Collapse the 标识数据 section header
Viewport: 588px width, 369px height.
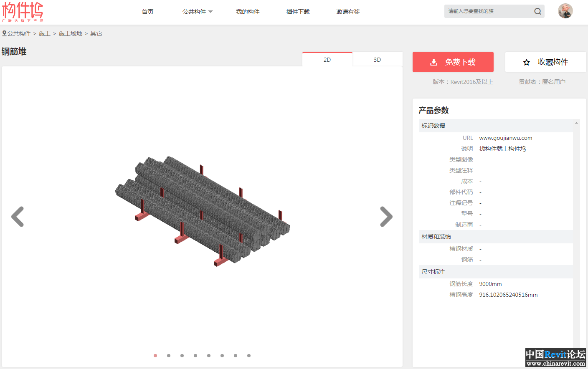tap(496, 126)
